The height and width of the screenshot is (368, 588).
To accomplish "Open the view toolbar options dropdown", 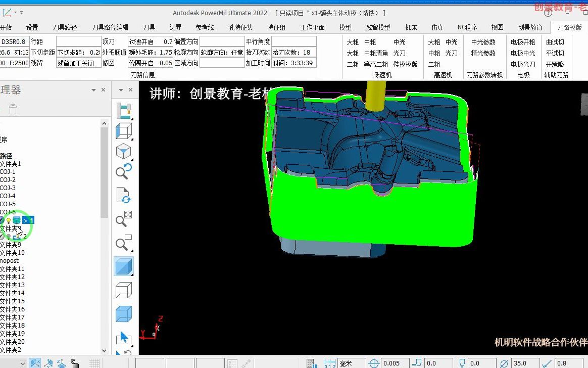I will tap(121, 90).
